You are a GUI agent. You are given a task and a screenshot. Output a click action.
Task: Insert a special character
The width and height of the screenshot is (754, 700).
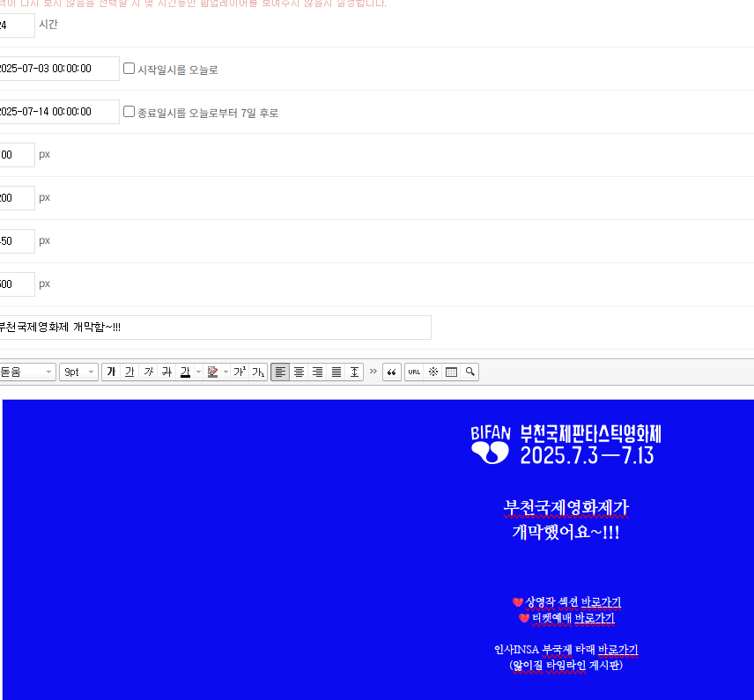point(432,372)
